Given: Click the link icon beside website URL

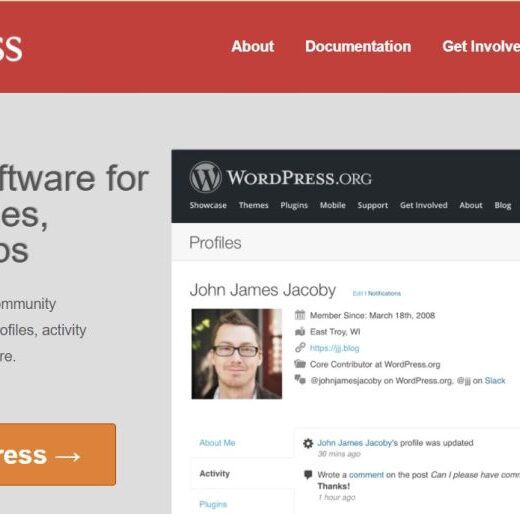Looking at the screenshot, I should pos(300,347).
